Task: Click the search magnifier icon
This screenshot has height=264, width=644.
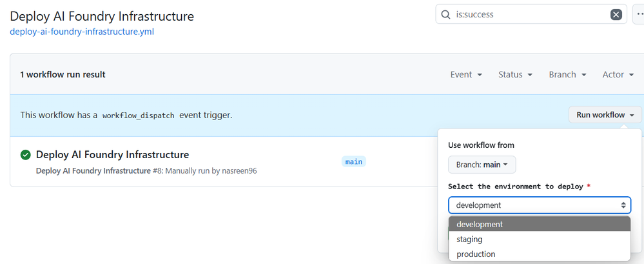Action: (445, 14)
